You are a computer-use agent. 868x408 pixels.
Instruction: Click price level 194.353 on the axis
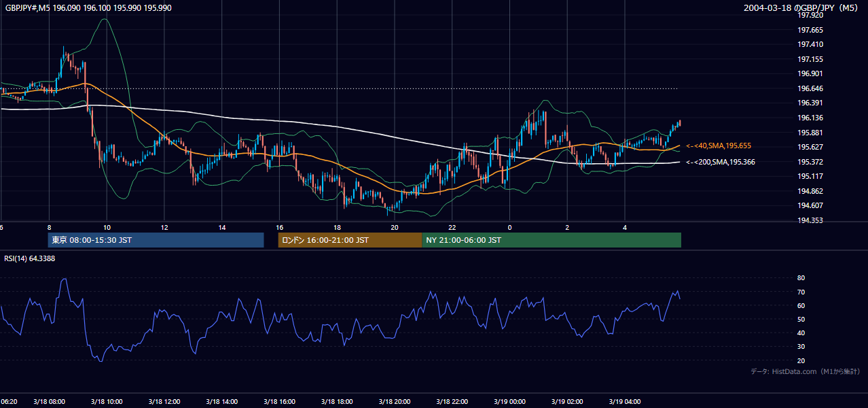[810, 220]
